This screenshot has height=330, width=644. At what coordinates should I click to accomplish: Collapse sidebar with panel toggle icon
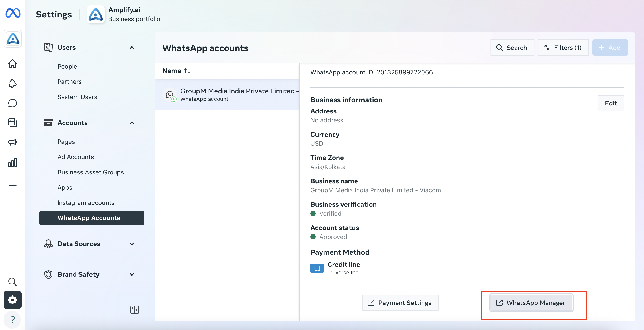point(135,310)
